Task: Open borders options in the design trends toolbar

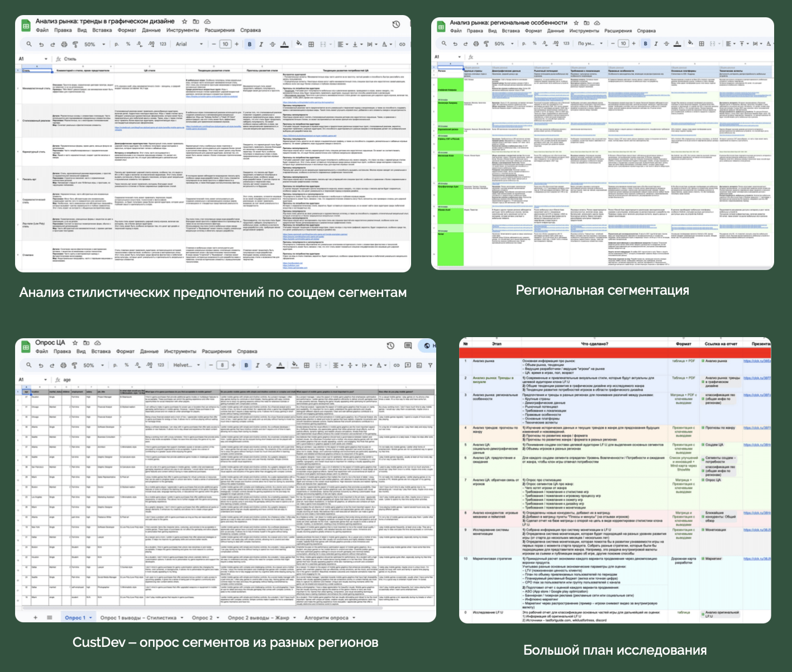Action: tap(311, 44)
